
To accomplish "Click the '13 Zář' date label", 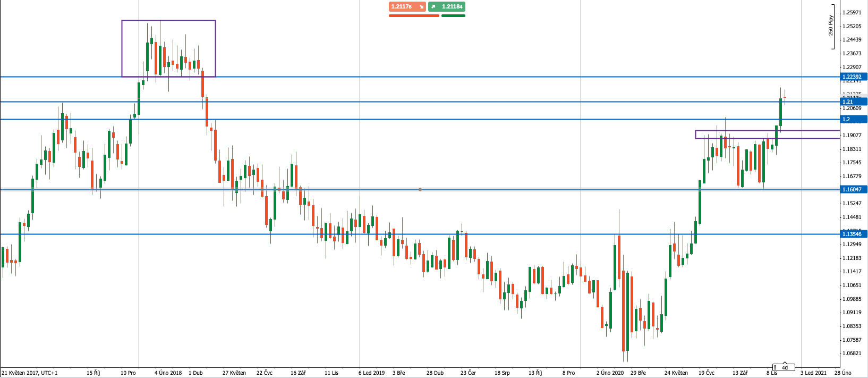I will [740, 373].
